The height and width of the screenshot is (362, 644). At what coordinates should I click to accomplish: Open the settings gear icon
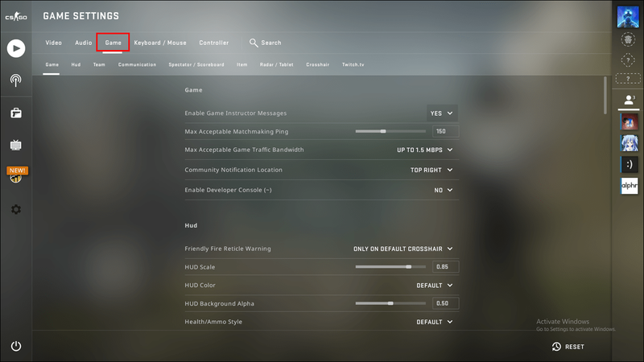click(x=16, y=210)
